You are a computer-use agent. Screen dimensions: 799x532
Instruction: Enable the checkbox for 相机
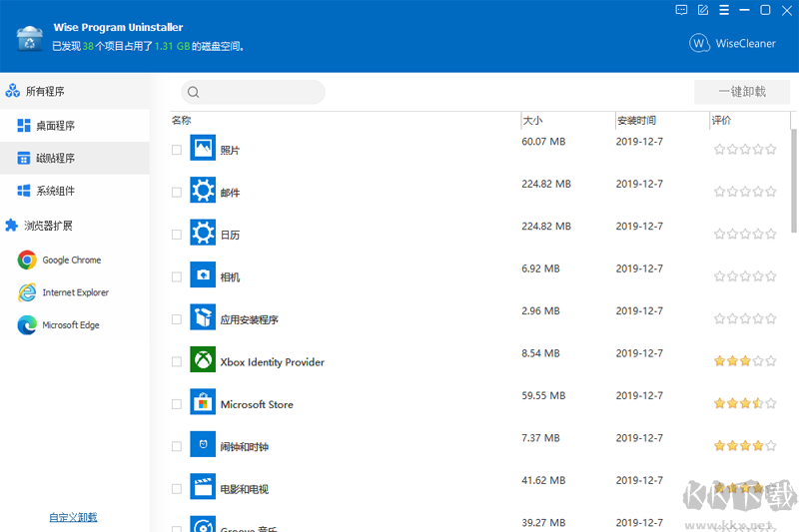coord(177,276)
